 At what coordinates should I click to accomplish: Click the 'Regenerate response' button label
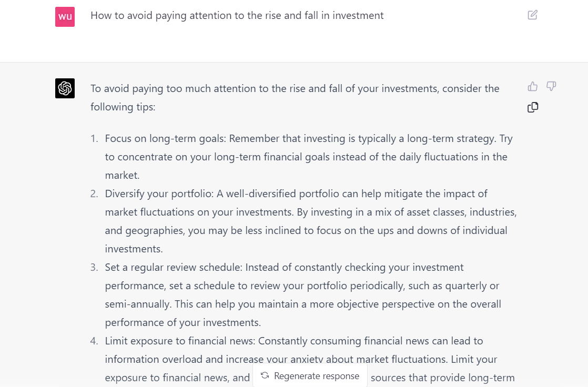(317, 376)
